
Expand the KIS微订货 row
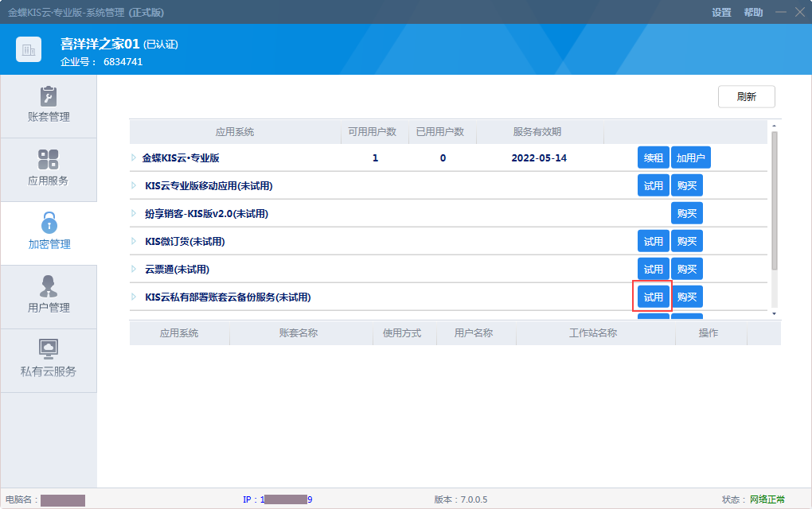click(134, 241)
